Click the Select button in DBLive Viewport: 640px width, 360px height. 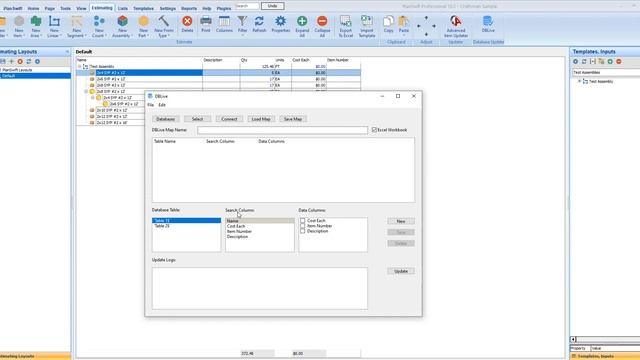(x=197, y=119)
